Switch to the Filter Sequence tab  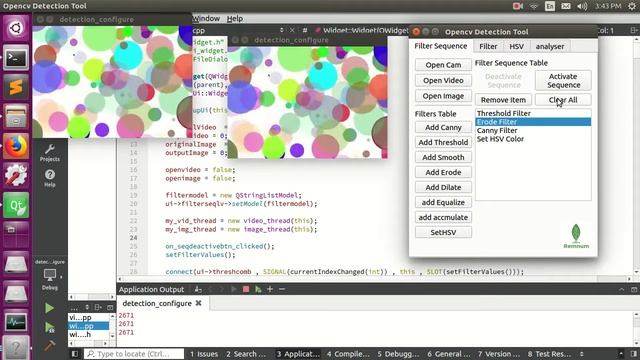tap(440, 46)
